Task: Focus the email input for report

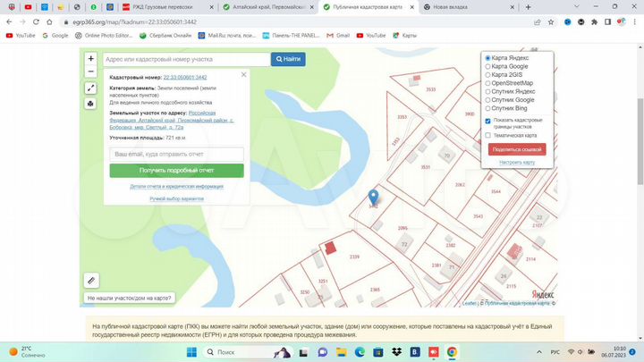Action: click(x=176, y=154)
